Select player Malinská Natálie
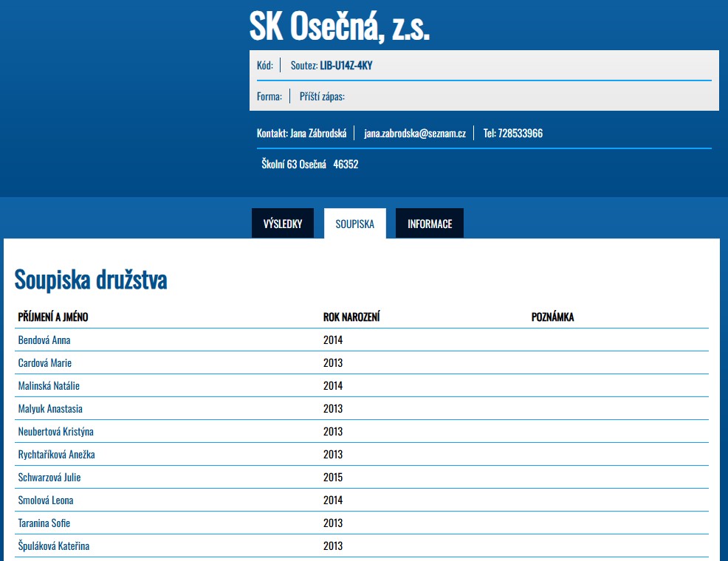This screenshot has width=728, height=561. pos(49,386)
